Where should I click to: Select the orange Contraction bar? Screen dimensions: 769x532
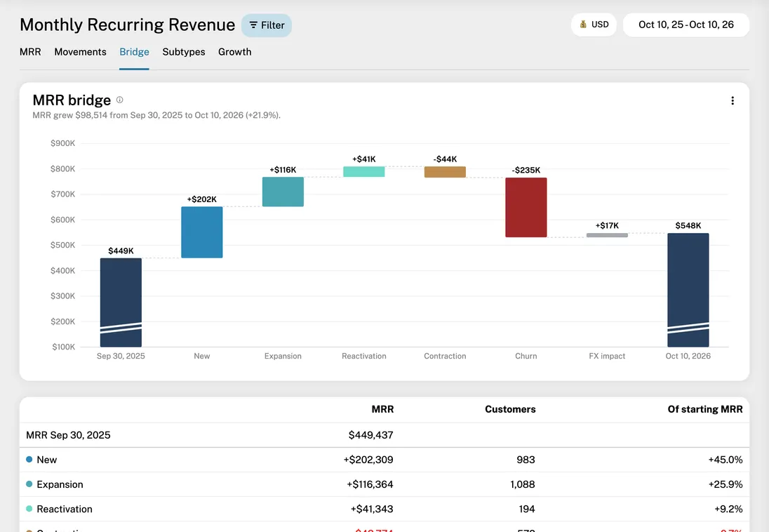pyautogui.click(x=445, y=172)
